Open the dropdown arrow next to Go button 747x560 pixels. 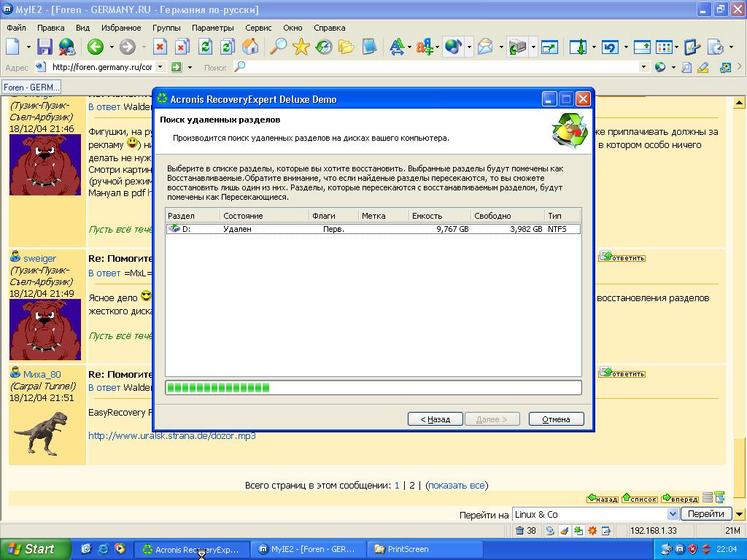tap(190, 67)
